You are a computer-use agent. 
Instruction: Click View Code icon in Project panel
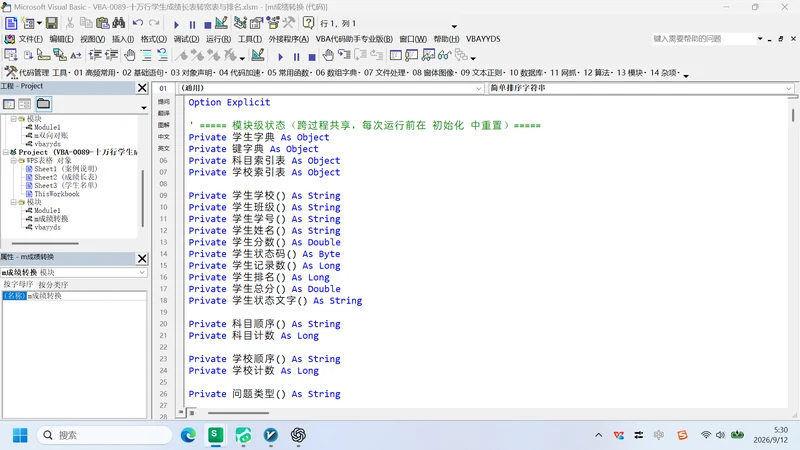coord(9,104)
